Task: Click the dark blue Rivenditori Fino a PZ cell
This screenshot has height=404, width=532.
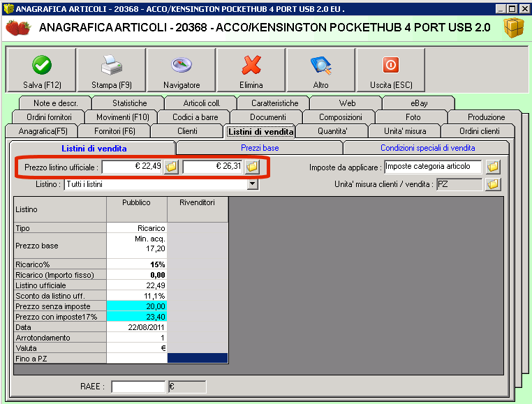Action: 198,358
